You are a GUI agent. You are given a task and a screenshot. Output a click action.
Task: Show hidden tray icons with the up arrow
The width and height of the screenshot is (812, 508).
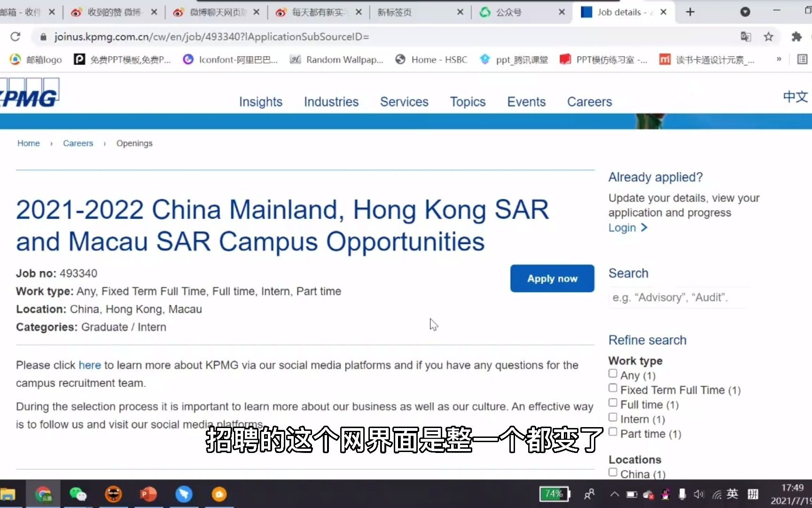[x=614, y=494]
